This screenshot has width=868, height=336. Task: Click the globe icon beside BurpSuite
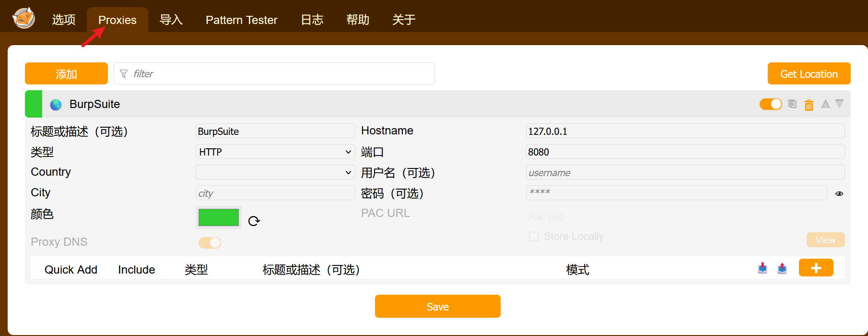[x=56, y=105]
